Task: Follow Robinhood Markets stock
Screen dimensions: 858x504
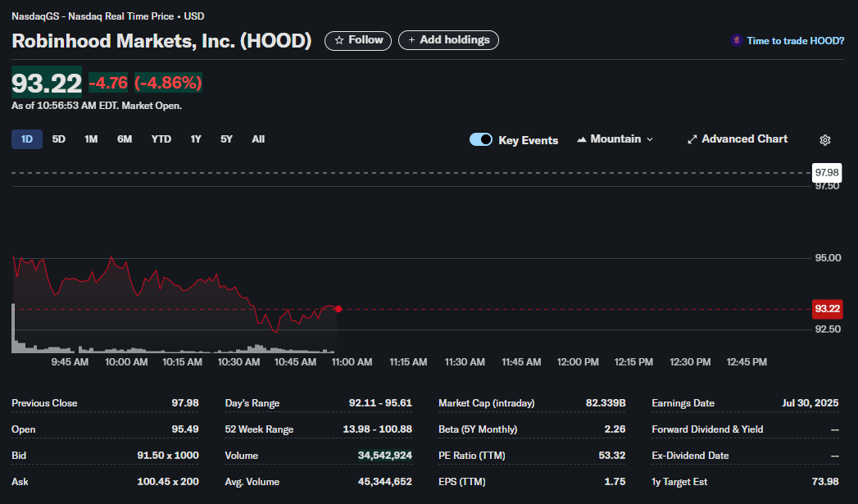Action: (358, 40)
